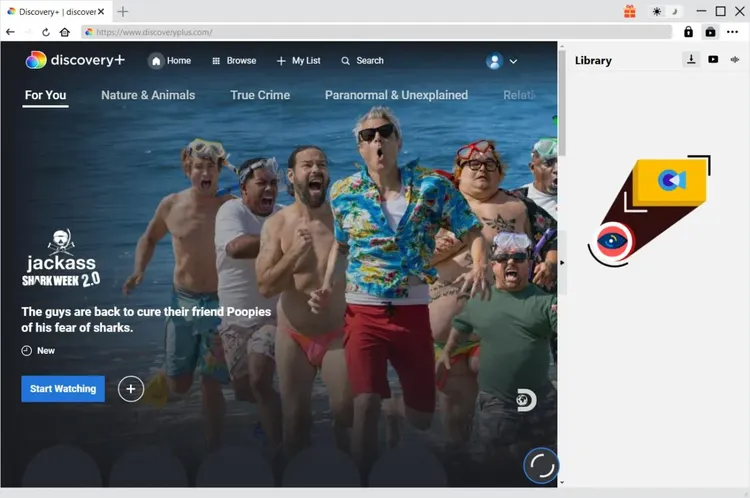Open the downloads tab in Library
Screen dimensions: 750x498
tap(691, 60)
